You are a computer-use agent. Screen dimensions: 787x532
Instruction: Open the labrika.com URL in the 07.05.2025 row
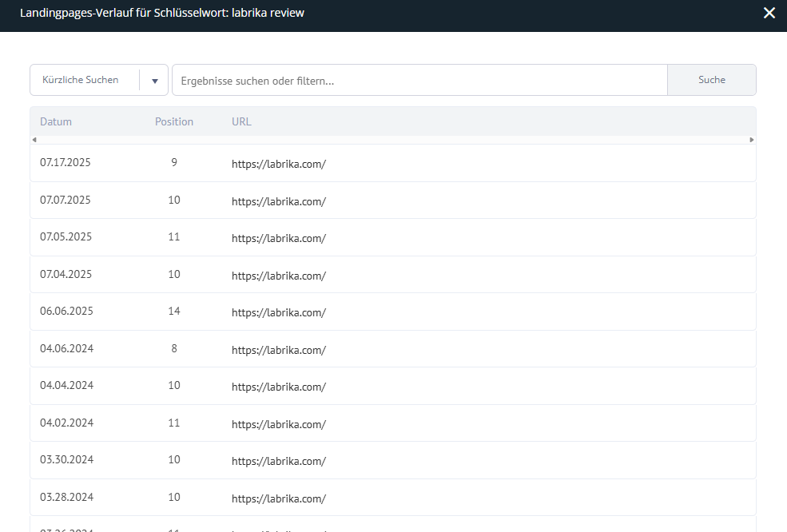coord(279,238)
